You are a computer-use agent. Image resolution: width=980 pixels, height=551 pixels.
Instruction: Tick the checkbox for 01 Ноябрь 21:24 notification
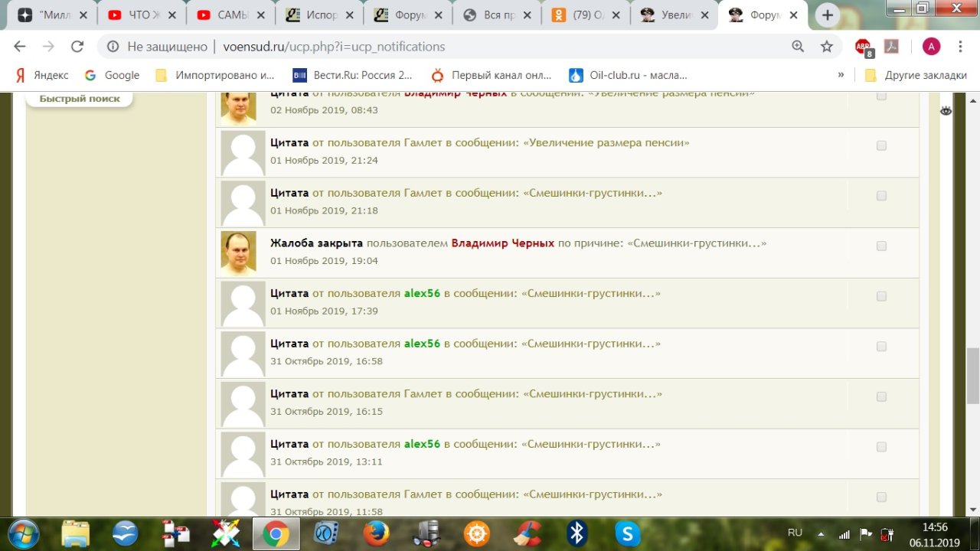point(881,145)
